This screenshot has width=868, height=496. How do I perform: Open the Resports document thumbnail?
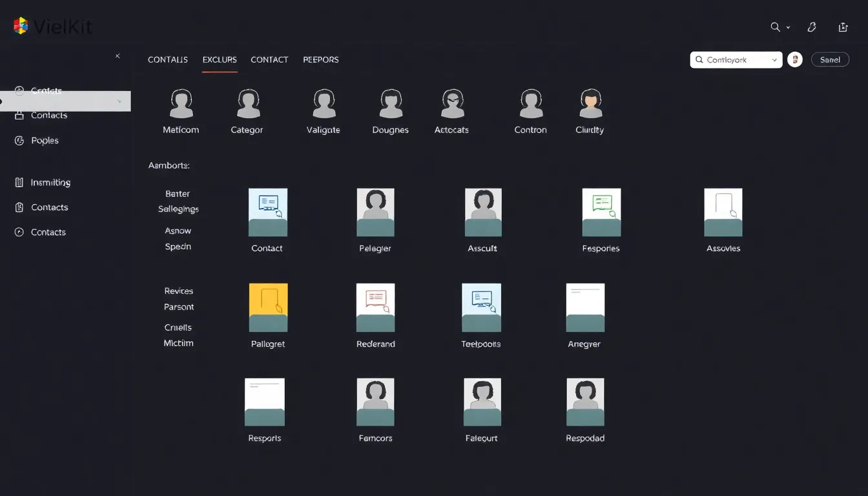pyautogui.click(x=265, y=402)
